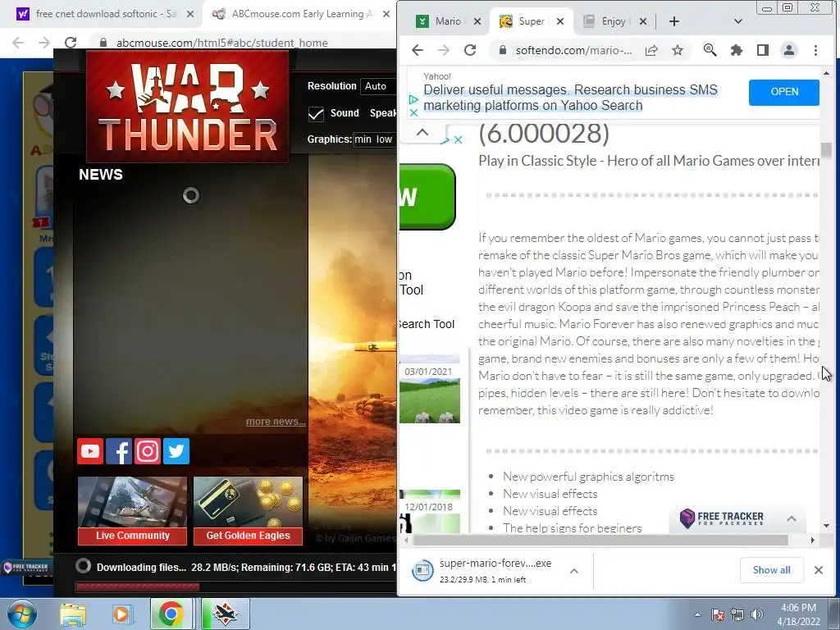Screen dimensions: 840x630
Task: Click the Free Tracker for Packages logo
Action: point(722,518)
